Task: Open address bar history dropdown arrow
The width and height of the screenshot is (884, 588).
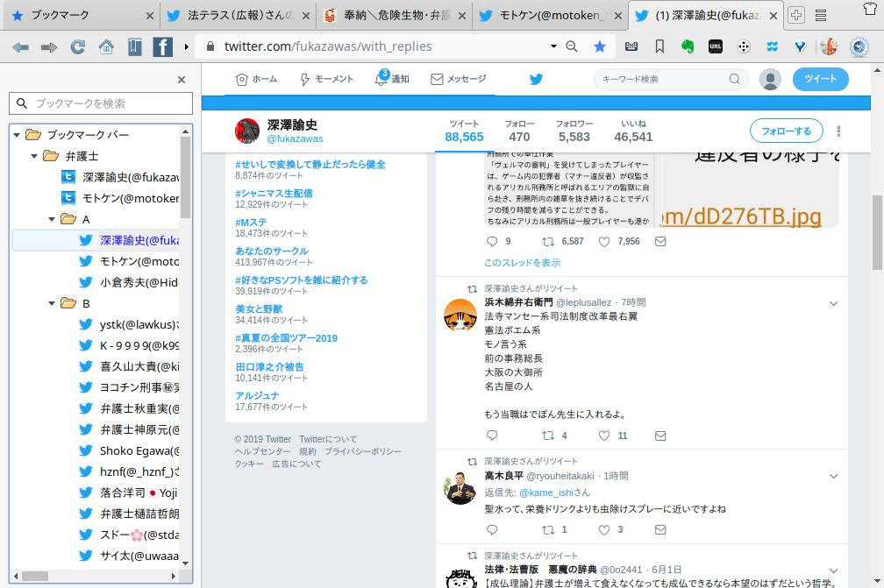Action: (553, 46)
